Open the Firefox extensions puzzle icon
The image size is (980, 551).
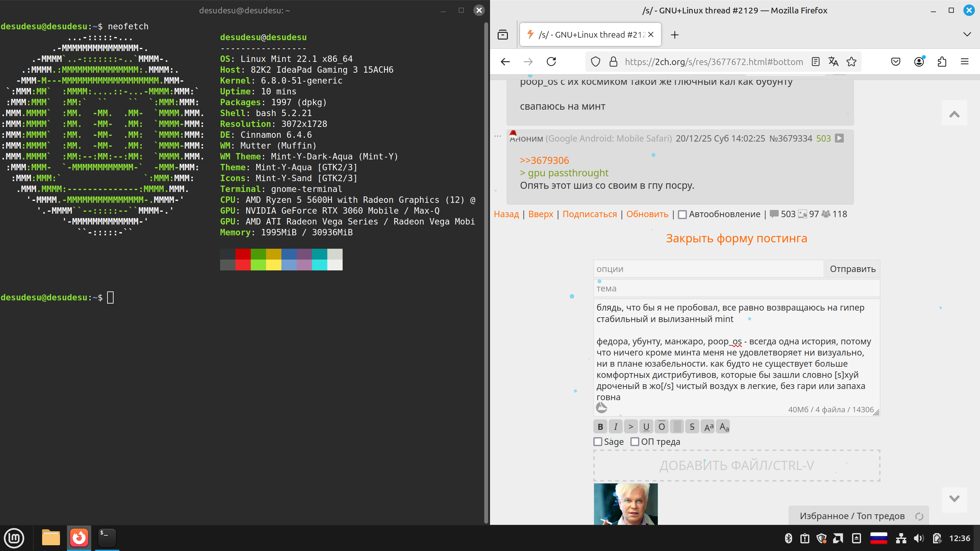coord(942,62)
